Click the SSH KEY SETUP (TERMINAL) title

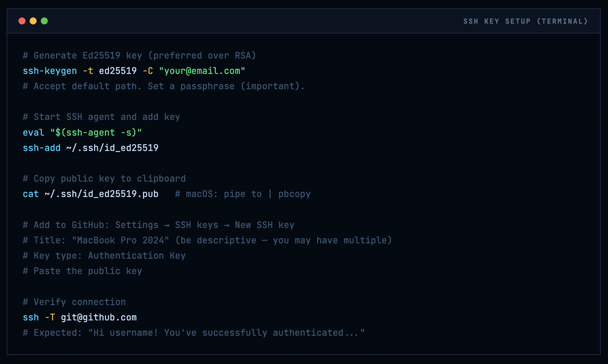click(525, 21)
